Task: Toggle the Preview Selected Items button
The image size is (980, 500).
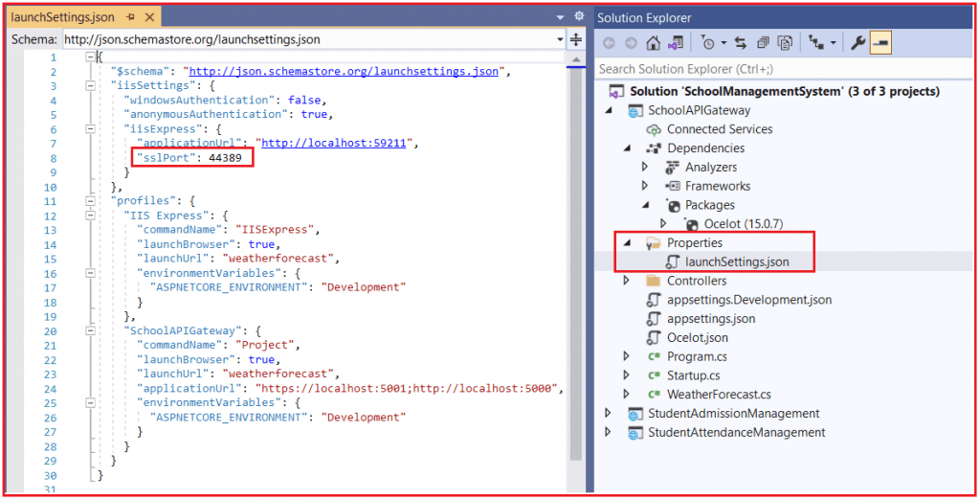Action: [880, 43]
